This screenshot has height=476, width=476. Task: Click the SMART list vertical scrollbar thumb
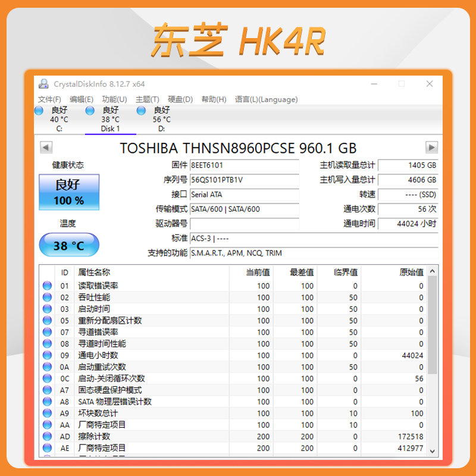point(433,325)
